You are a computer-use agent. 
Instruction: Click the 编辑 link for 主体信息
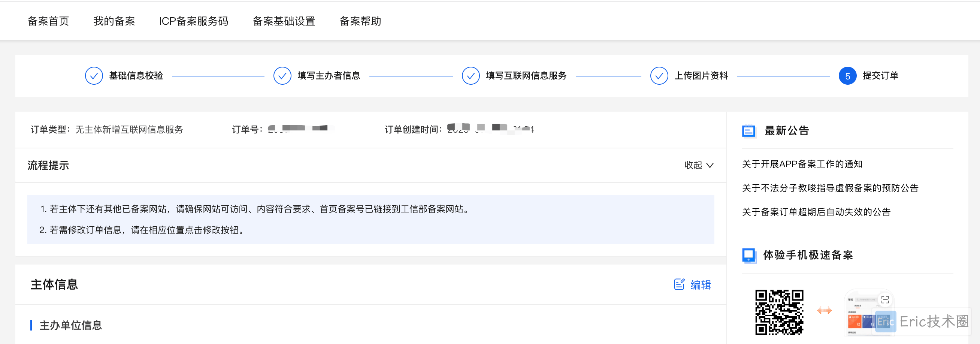(x=701, y=285)
